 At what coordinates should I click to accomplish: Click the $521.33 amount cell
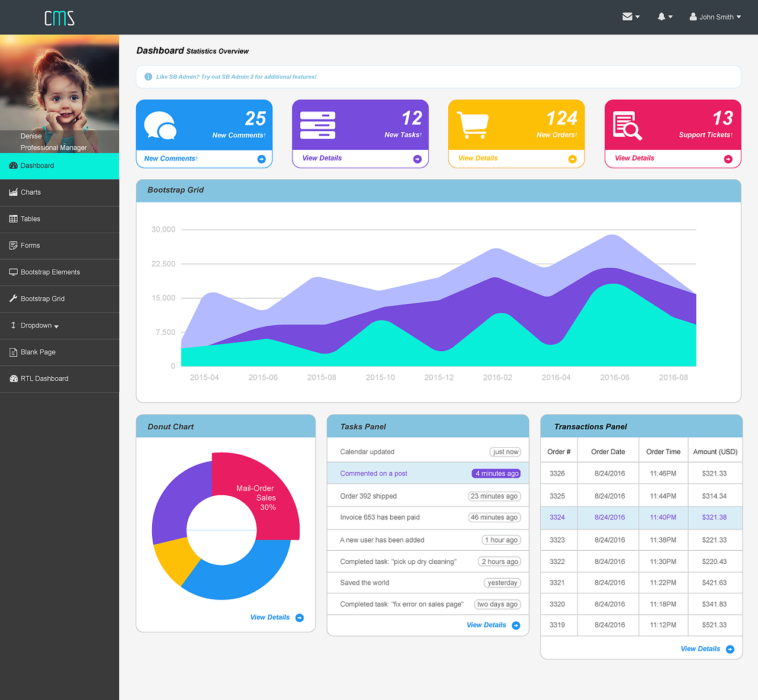click(714, 625)
